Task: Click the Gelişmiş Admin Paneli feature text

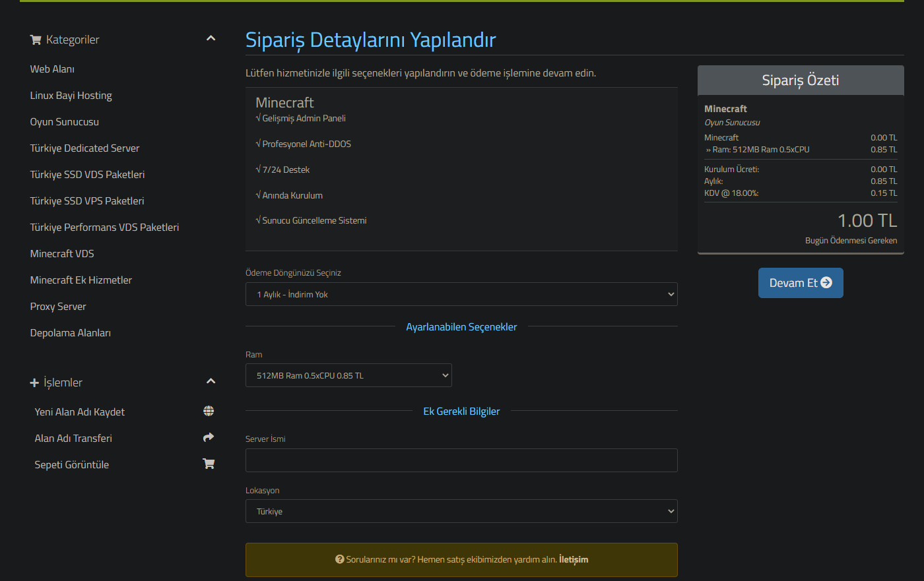Action: tap(304, 119)
